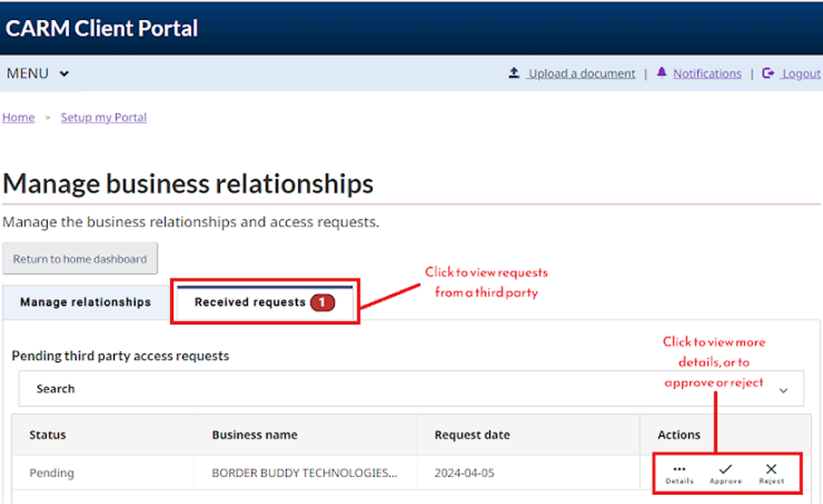Viewport: 823px width, 504px height.
Task: Click the logout door icon
Action: click(768, 73)
